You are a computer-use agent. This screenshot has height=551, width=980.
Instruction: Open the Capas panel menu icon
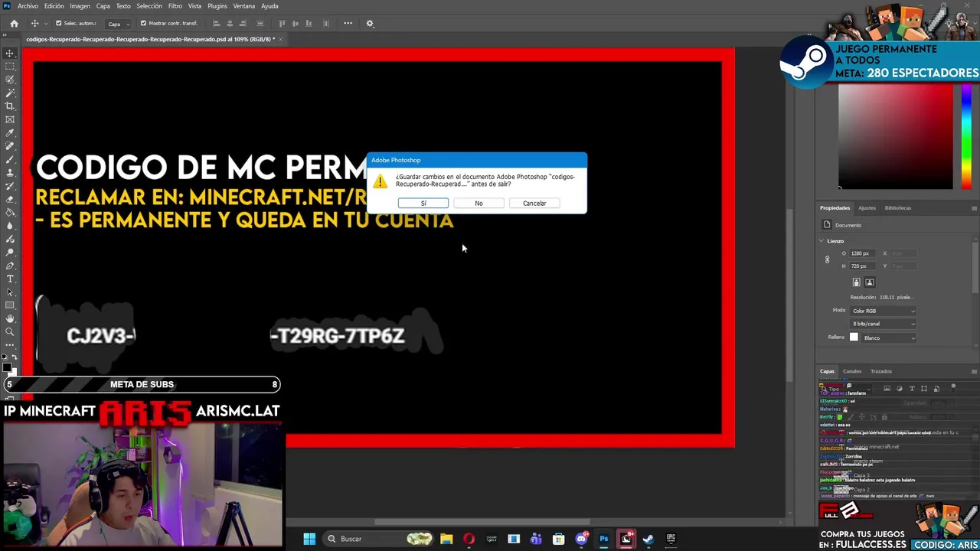coord(974,371)
